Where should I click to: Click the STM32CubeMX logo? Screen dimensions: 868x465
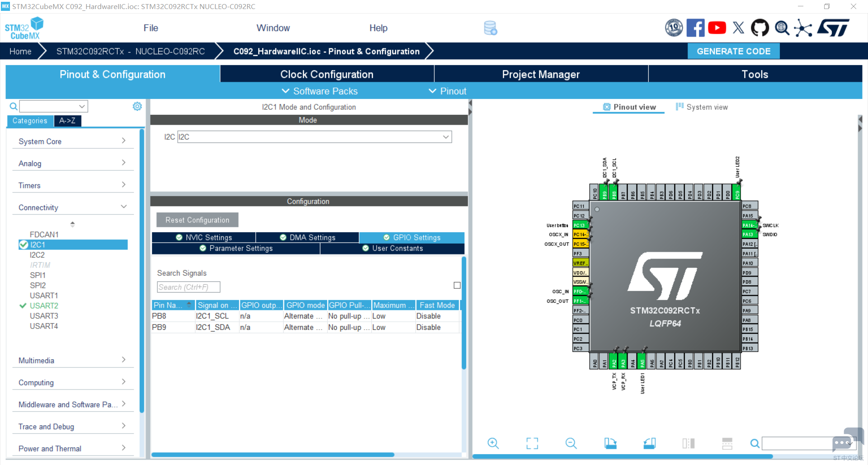[x=24, y=28]
